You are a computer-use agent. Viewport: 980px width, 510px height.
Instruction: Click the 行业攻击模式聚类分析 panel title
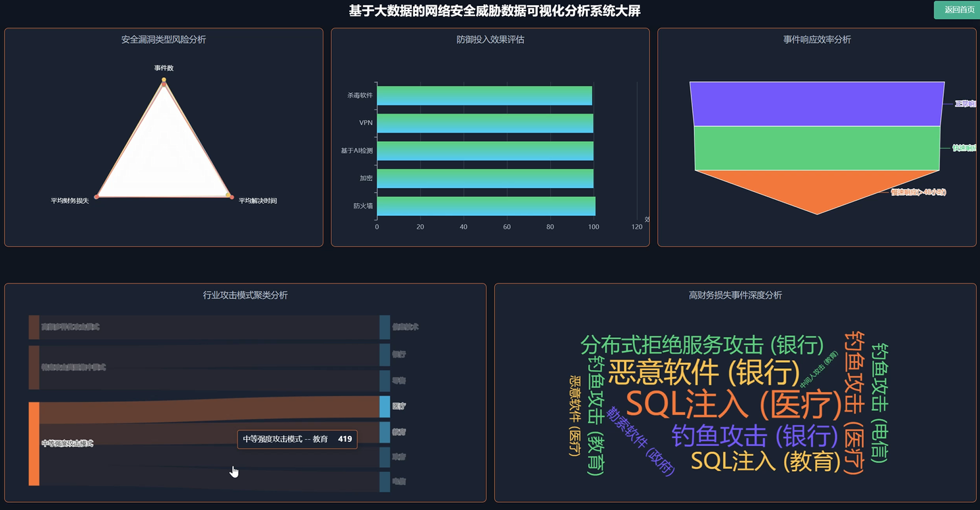click(245, 296)
